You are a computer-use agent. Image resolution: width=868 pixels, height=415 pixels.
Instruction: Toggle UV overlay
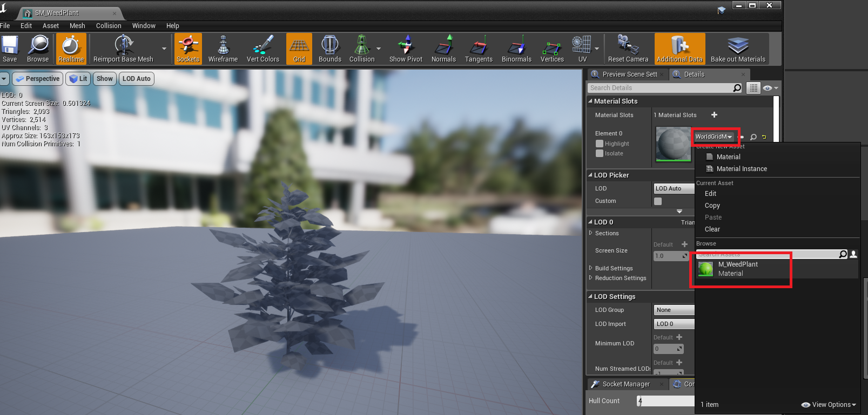tap(582, 49)
